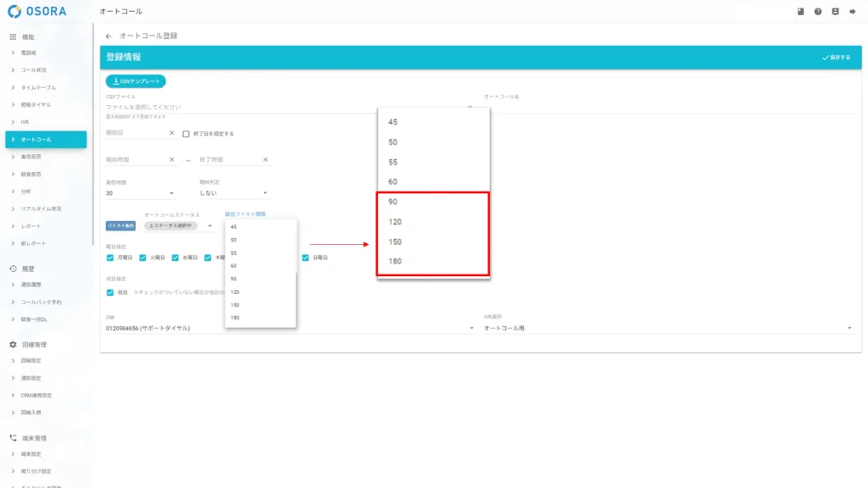Open the 機械判定 dropdown showing しない
The height and width of the screenshot is (488, 868).
coord(233,193)
